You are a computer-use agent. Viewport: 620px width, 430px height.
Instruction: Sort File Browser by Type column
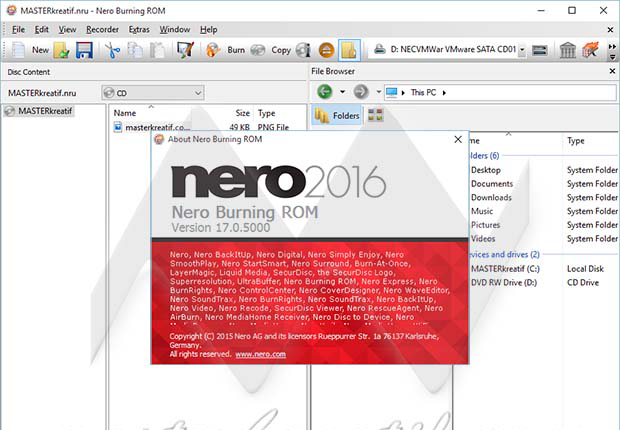tap(576, 141)
